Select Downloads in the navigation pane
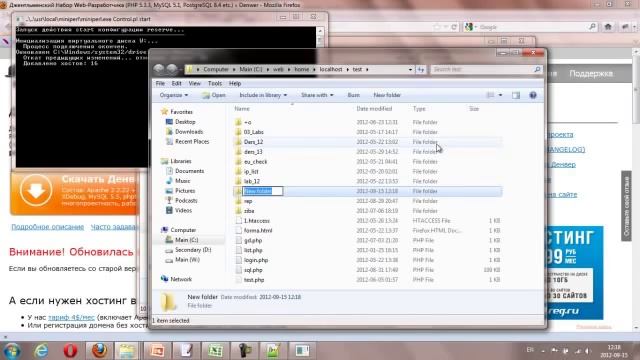Screen dimensions: 640x360 pyautogui.click(x=189, y=131)
